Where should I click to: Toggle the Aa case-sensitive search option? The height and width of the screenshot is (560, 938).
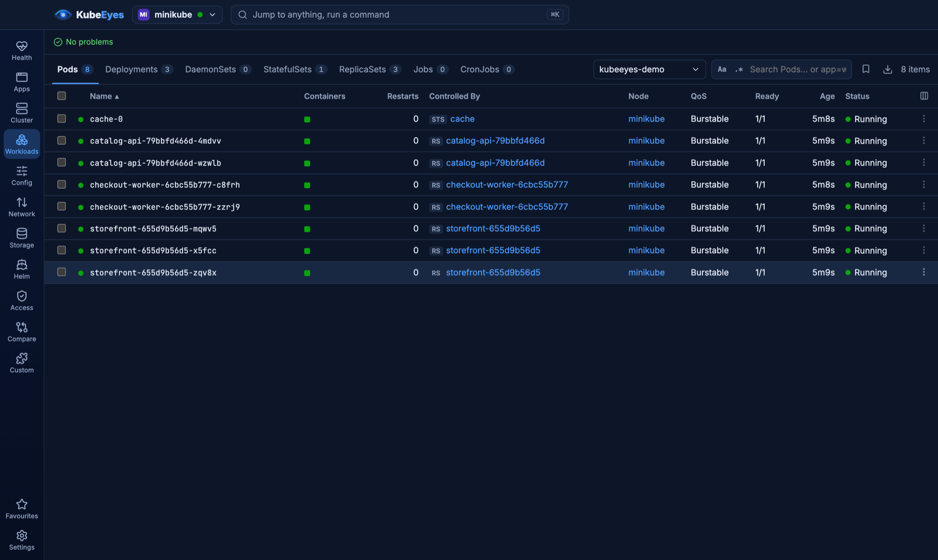tap(722, 69)
